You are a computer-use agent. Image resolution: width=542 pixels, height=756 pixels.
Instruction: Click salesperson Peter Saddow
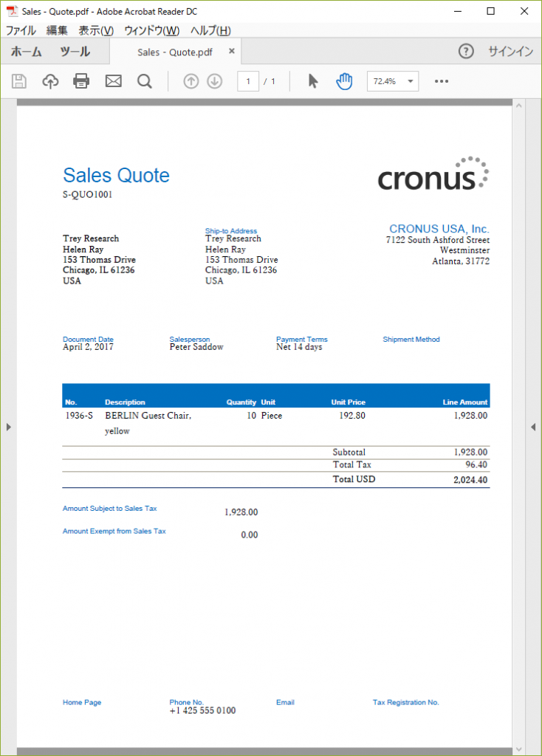(196, 347)
